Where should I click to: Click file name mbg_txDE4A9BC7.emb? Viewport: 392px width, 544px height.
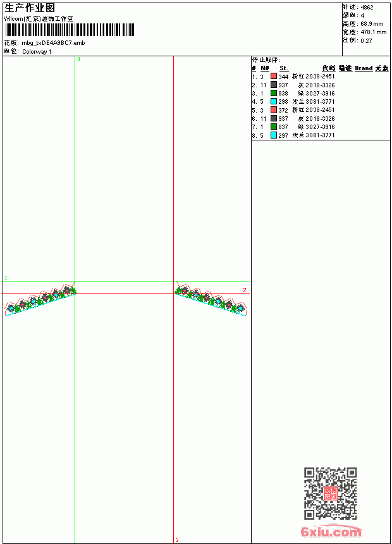tap(53, 43)
